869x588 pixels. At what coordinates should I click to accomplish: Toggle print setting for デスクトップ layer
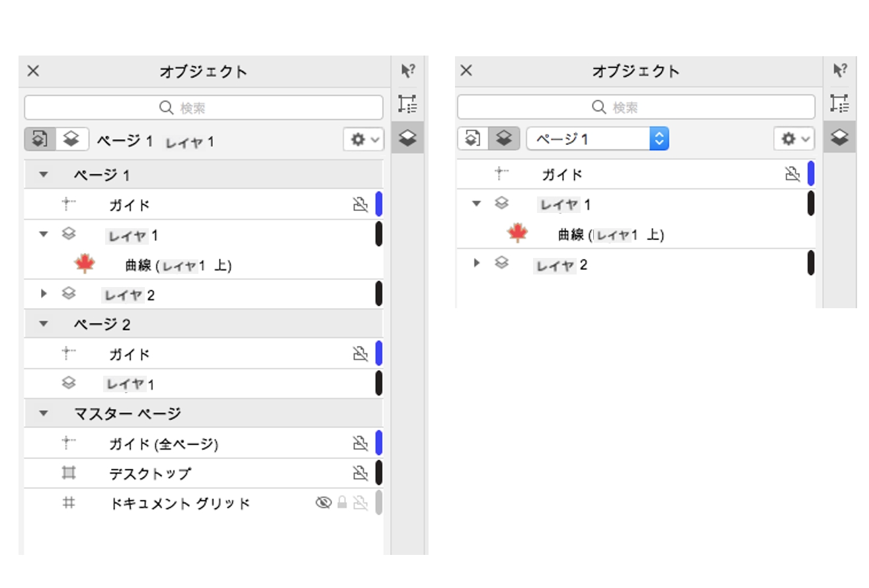click(360, 473)
